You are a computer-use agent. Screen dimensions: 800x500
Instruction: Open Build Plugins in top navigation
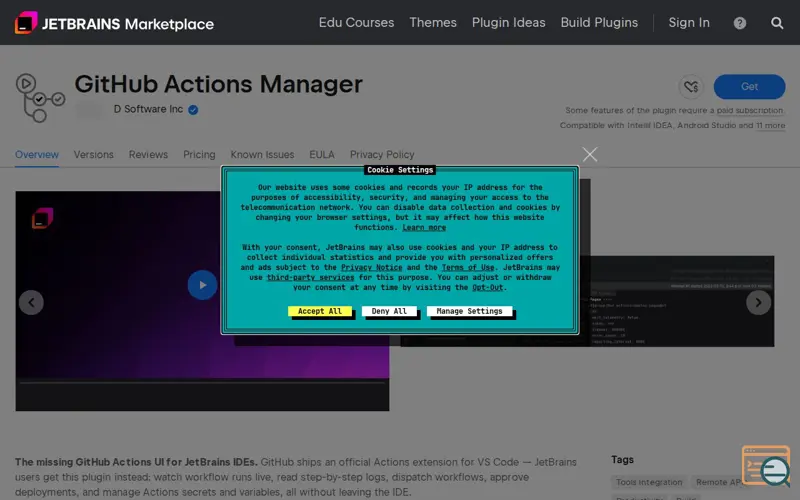(x=599, y=23)
